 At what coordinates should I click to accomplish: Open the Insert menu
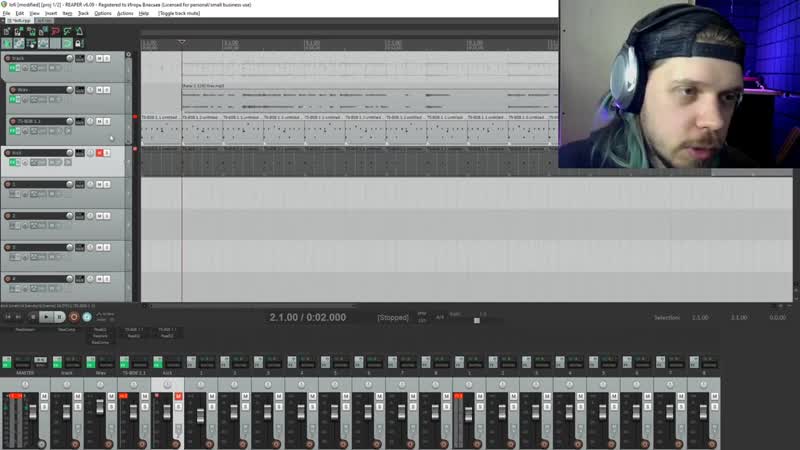pyautogui.click(x=50, y=13)
